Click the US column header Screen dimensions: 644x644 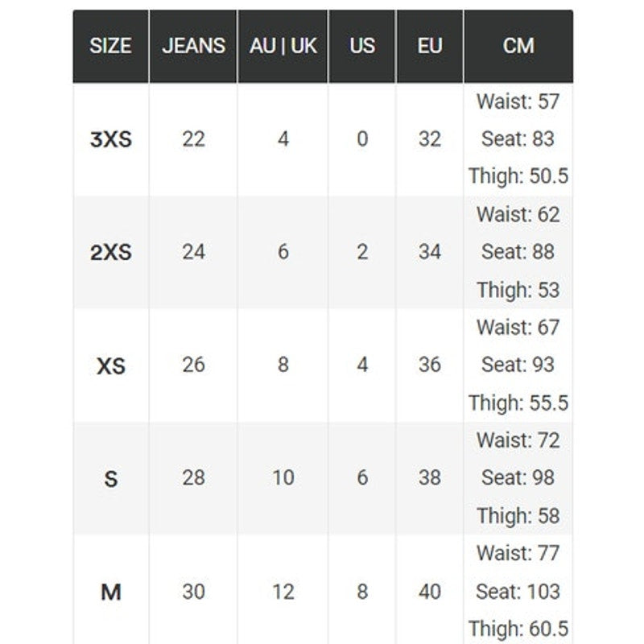(362, 46)
